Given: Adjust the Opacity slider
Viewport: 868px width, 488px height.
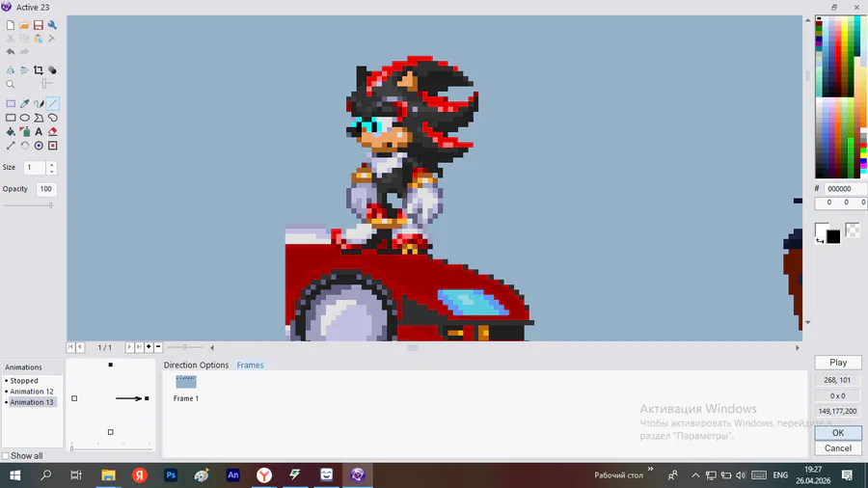Looking at the screenshot, I should click(29, 205).
